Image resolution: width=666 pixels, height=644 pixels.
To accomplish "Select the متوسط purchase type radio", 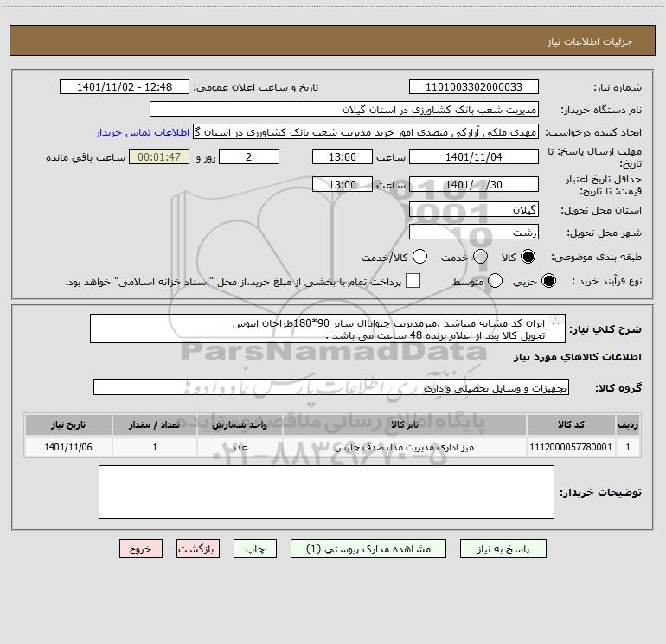I will (495, 281).
